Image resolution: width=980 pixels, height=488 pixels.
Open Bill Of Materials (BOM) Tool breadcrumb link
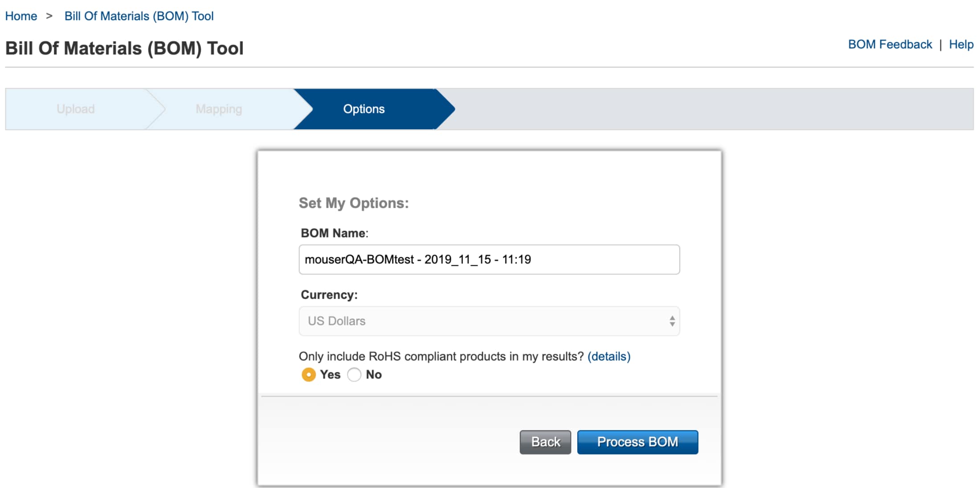coord(139,16)
